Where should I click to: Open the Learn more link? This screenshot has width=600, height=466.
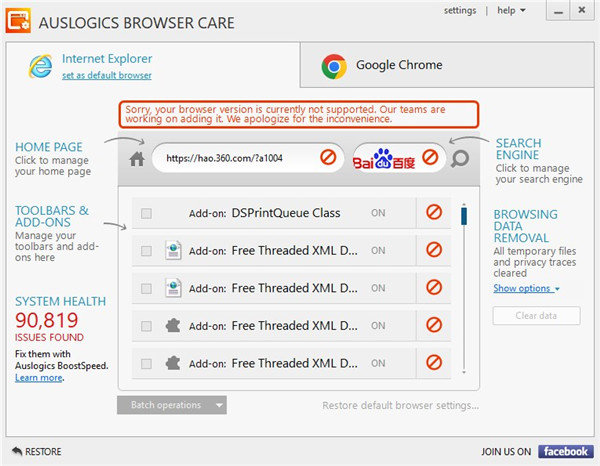tap(39, 378)
